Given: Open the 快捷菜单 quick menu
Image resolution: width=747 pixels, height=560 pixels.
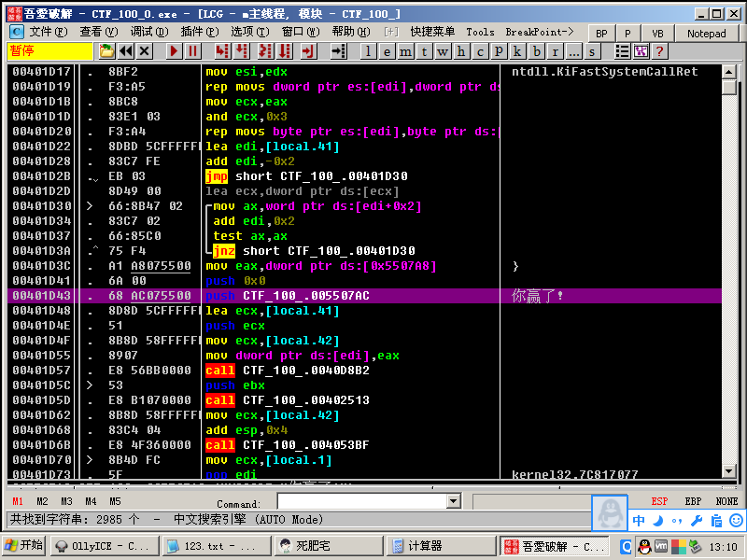Looking at the screenshot, I should pyautogui.click(x=432, y=32).
